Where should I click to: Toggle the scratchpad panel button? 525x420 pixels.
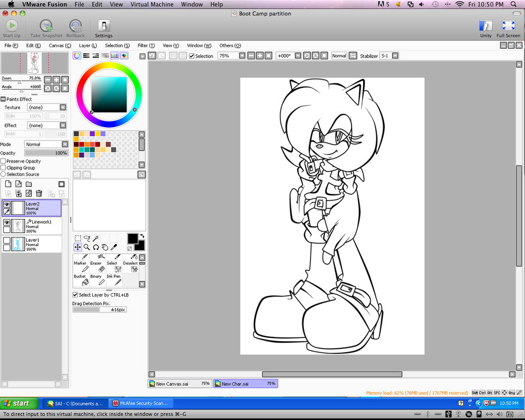tap(124, 55)
